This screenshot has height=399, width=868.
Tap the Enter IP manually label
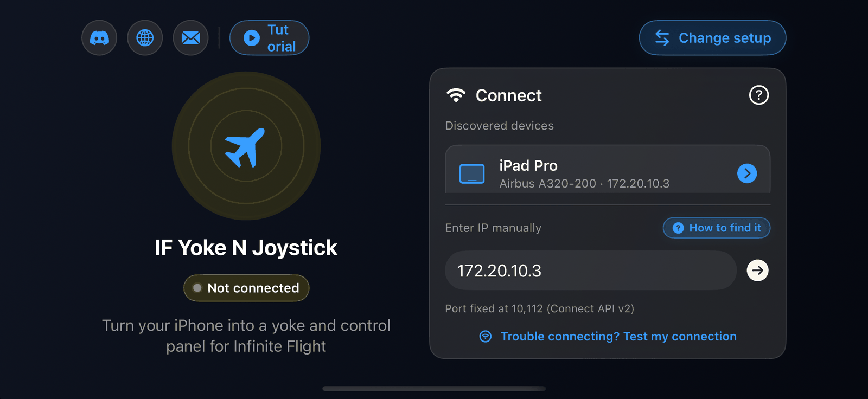pyautogui.click(x=493, y=228)
